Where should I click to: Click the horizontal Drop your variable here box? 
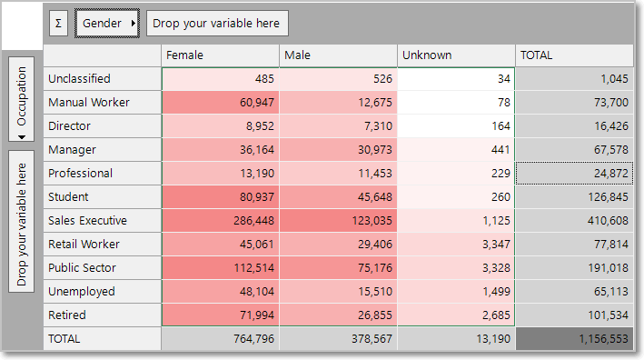[217, 24]
